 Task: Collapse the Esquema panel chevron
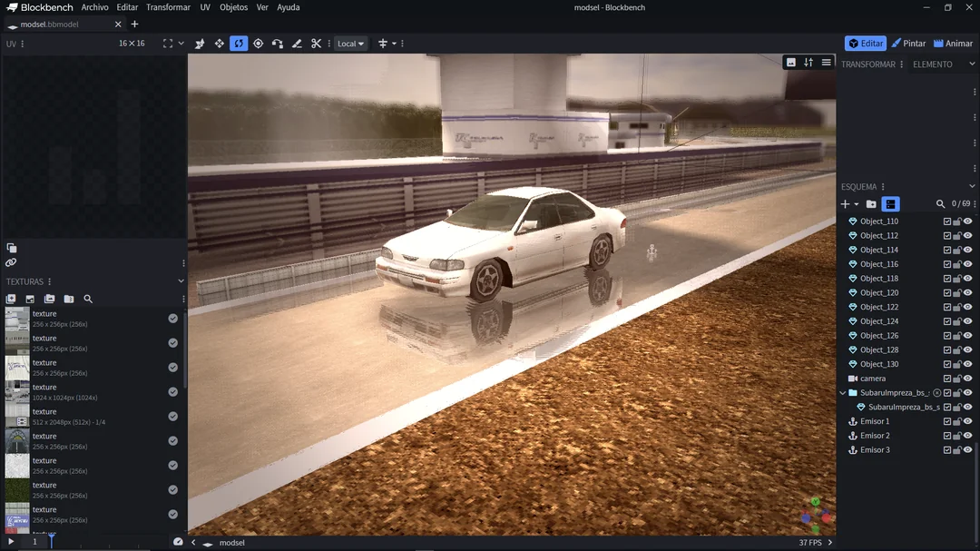pos(972,186)
